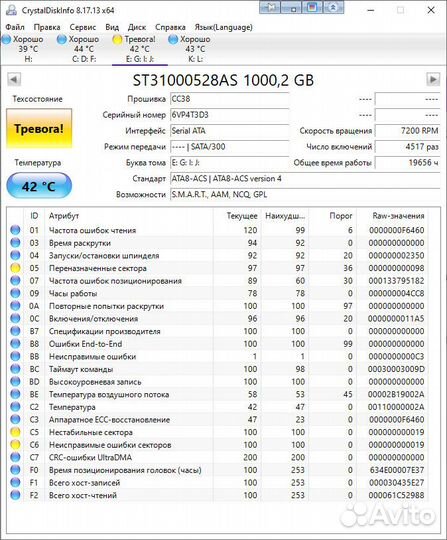This screenshot has height=540, width=447.
Task: Click the power-on count 4517 раз
Action: click(407, 147)
